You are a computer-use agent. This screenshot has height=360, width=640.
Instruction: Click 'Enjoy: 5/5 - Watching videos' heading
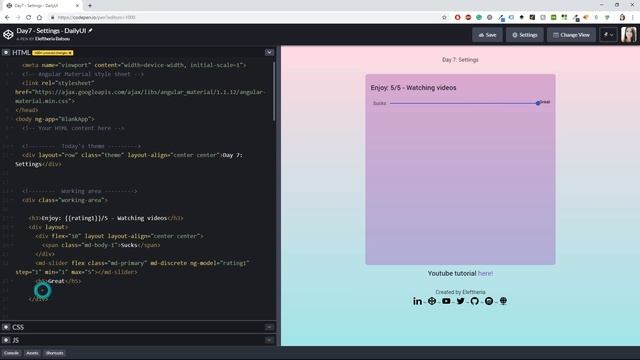[413, 88]
